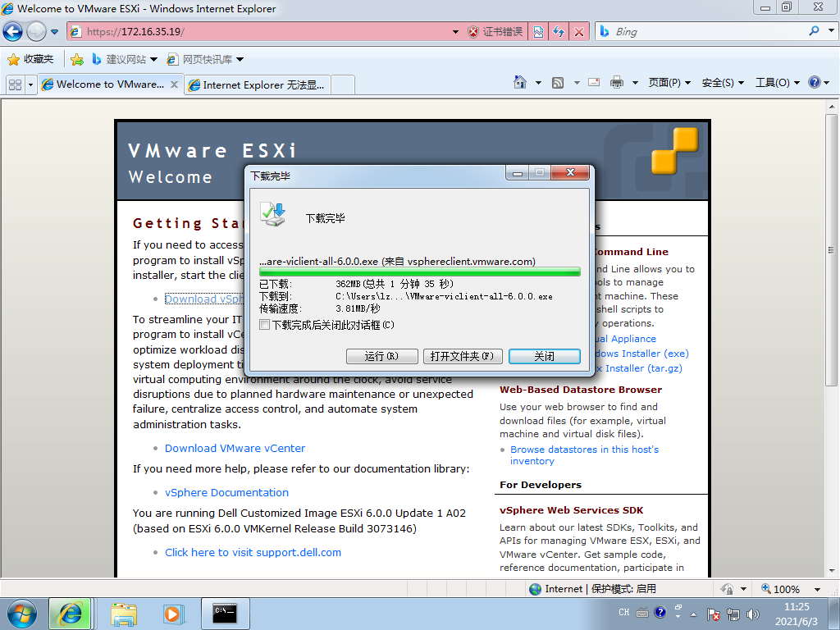Image resolution: width=840 pixels, height=630 pixels.
Task: Expand the address bar dropdown arrow
Action: pyautogui.click(x=455, y=32)
